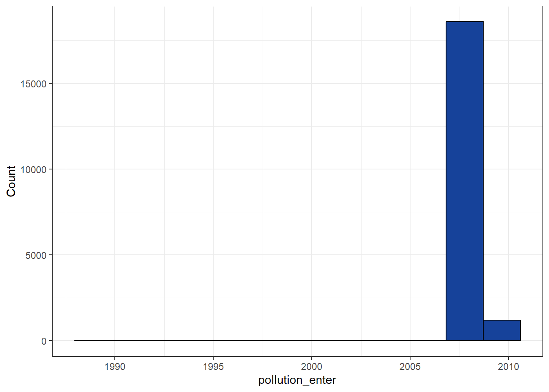
Task: Click the y-axis label '5000'
Action: point(36,255)
